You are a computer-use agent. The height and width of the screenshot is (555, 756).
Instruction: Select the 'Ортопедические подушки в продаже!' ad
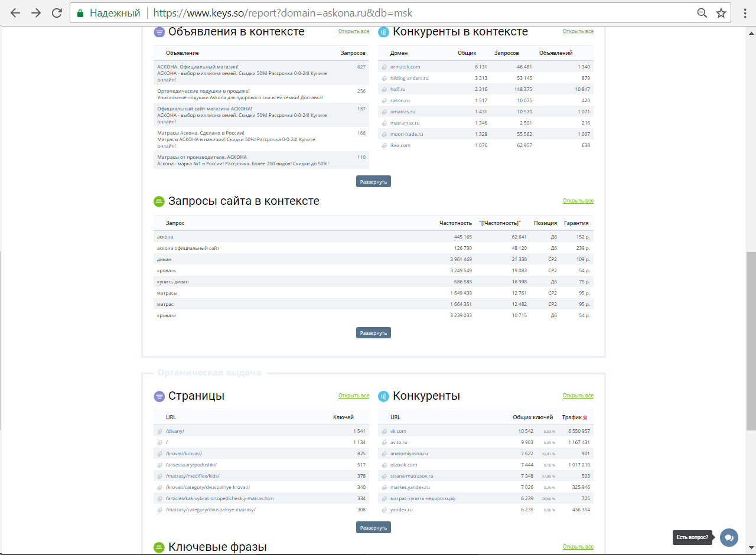261,94
